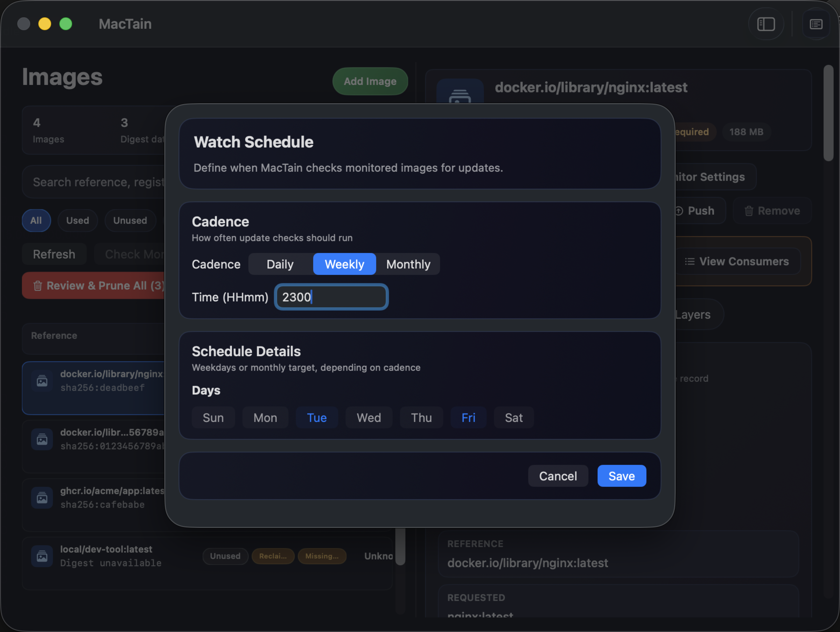Select Daily cadence
Image resolution: width=840 pixels, height=632 pixels.
[x=280, y=264]
